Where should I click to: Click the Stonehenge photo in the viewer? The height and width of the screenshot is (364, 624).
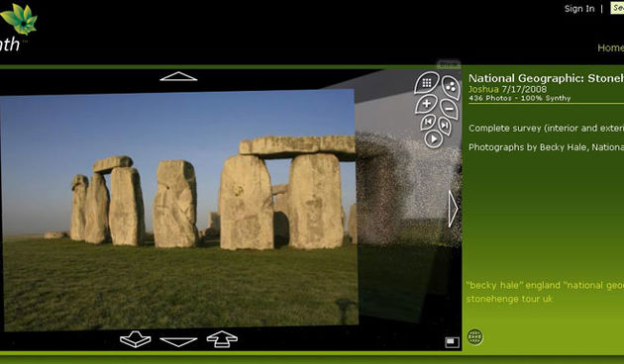pos(178,210)
